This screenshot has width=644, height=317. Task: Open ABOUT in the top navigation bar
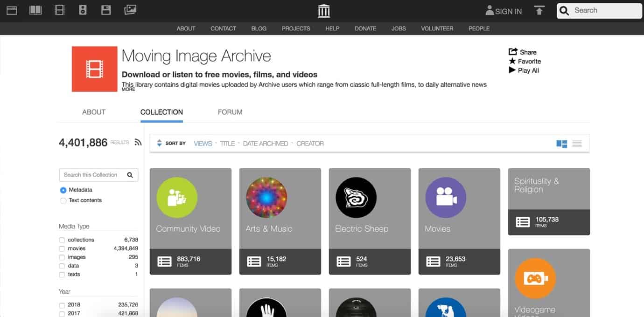pyautogui.click(x=186, y=28)
